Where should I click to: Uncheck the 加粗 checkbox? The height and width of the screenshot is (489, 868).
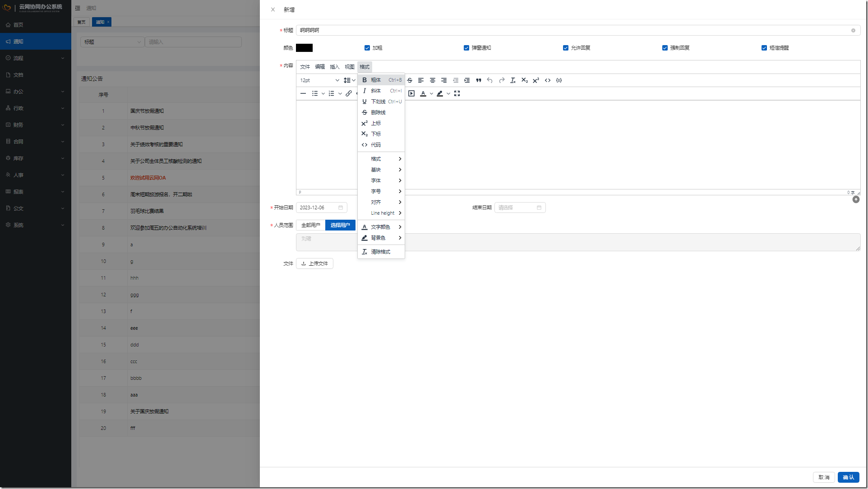[x=367, y=48]
